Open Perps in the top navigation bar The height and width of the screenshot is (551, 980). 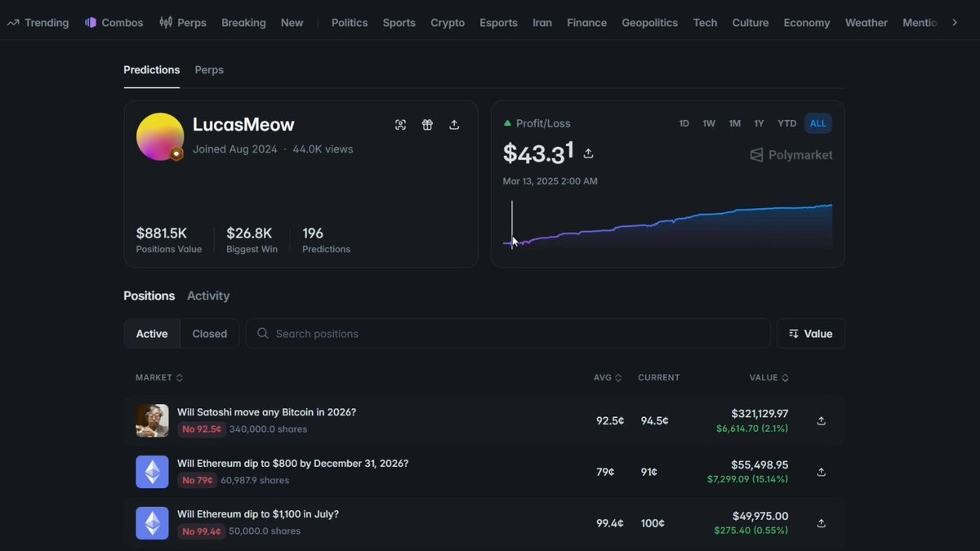point(183,23)
